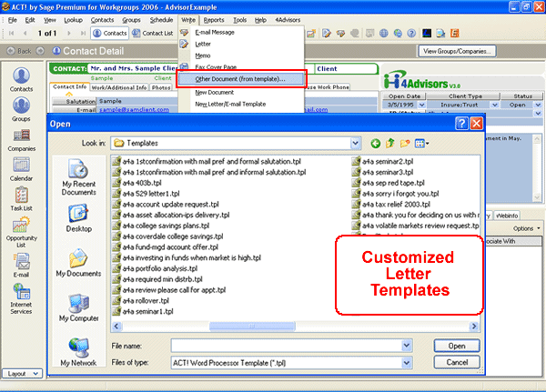Click left scroll arrow of file list
The height and width of the screenshot is (392, 546).
(x=116, y=327)
